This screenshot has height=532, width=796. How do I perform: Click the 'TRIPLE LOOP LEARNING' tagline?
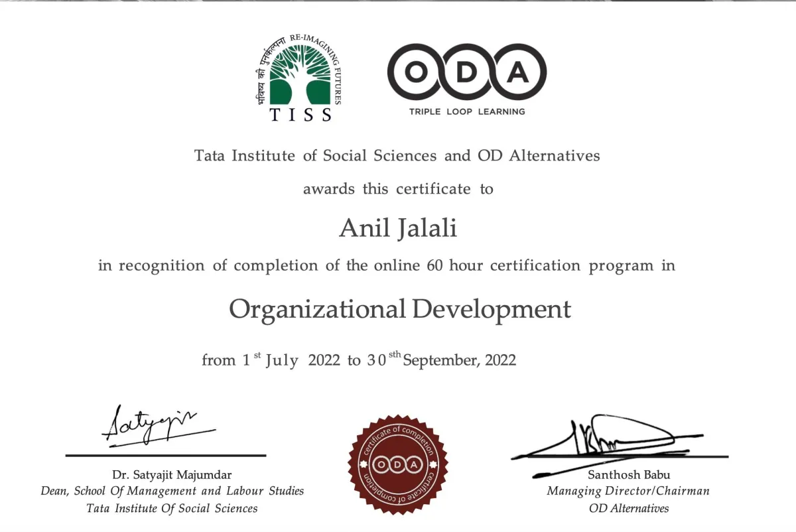(x=466, y=111)
